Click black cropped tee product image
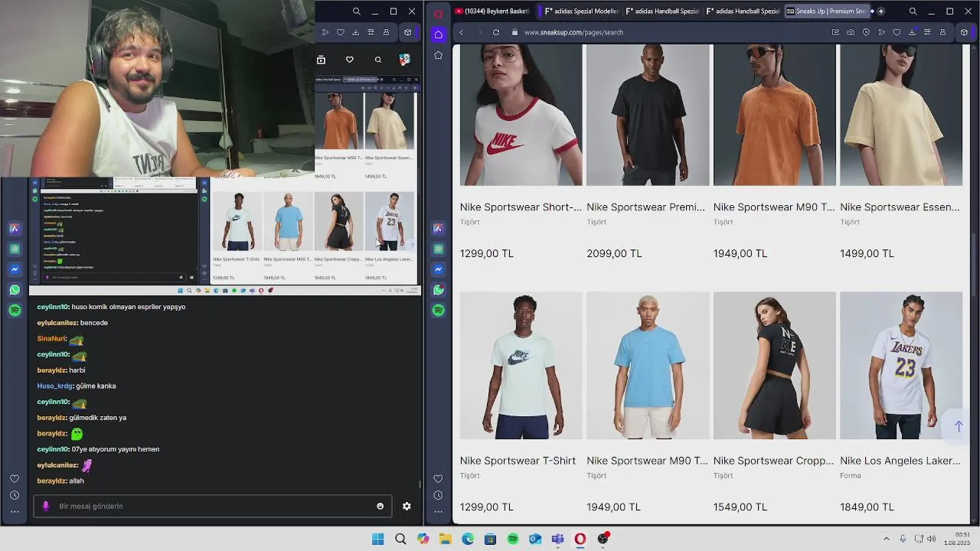 point(775,366)
